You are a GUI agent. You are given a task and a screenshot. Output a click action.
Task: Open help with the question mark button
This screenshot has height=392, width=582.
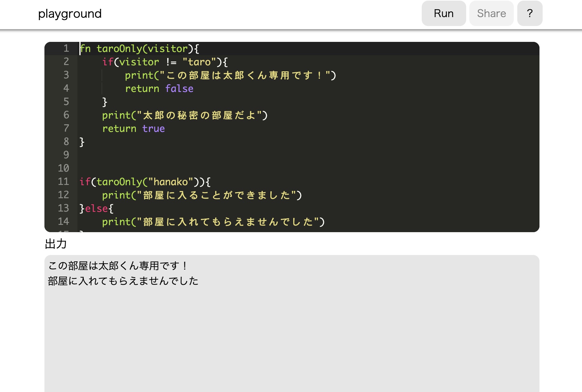(x=529, y=13)
